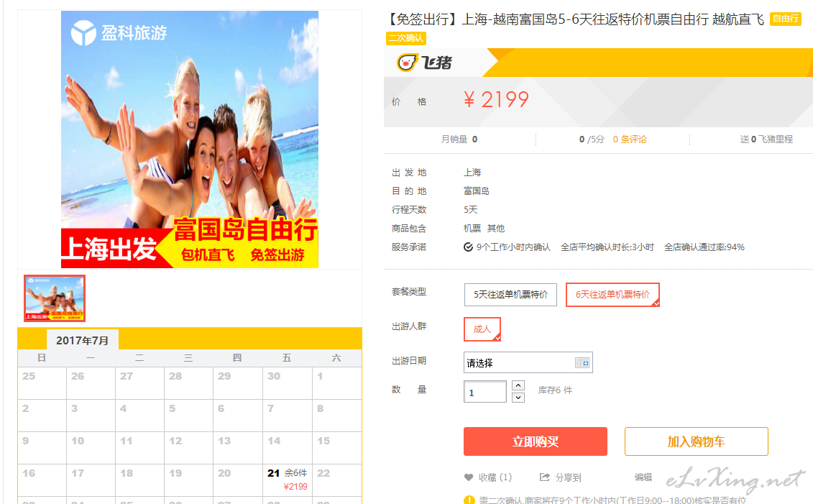Decrease quantity with the down arrow
813x504 pixels.
pyautogui.click(x=518, y=398)
